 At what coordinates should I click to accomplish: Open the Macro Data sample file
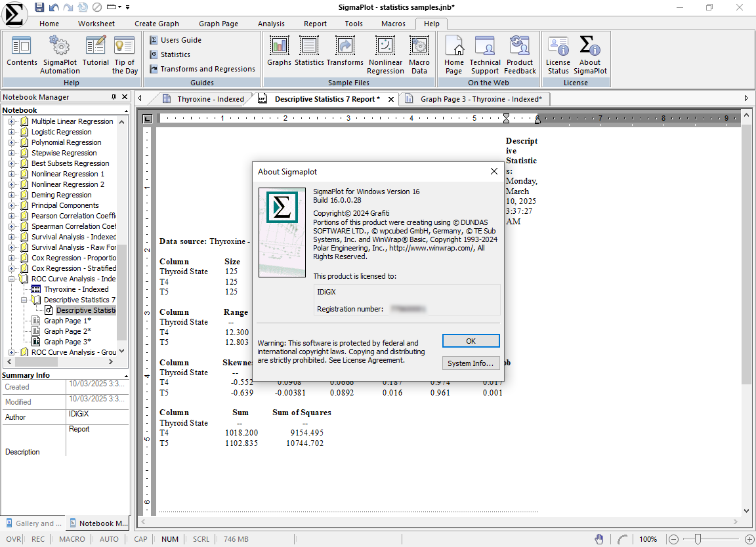(419, 55)
